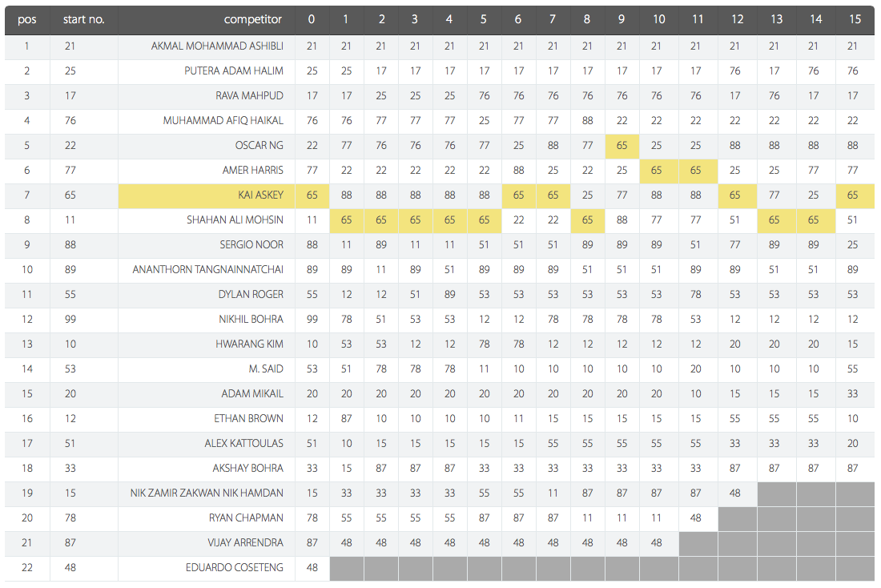This screenshot has width=881, height=588.
Task: Click competitor name SERGIO NOOR
Action: tap(251, 244)
